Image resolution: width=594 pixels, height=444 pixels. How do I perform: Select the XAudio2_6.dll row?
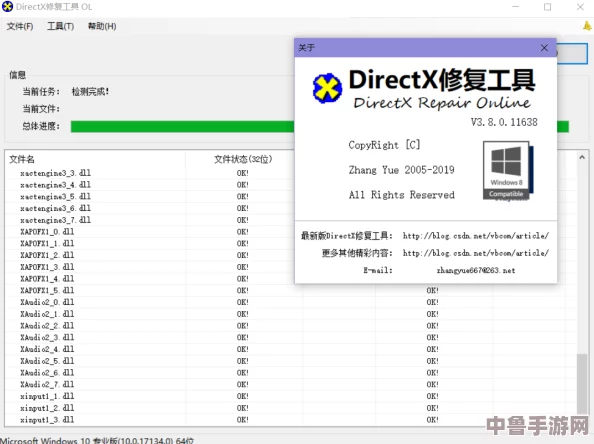[x=291, y=373]
